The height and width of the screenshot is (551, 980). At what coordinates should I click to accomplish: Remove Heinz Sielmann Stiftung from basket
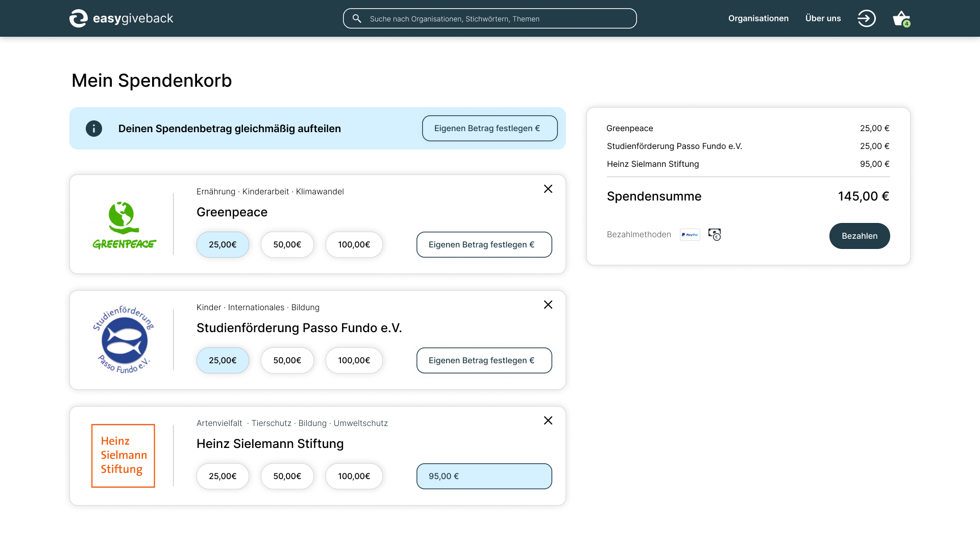click(x=548, y=420)
